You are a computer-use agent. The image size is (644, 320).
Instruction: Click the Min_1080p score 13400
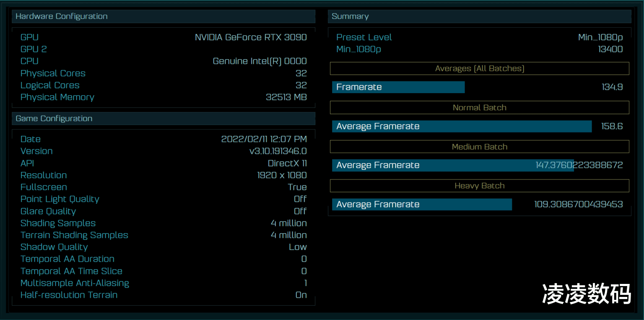coord(610,49)
